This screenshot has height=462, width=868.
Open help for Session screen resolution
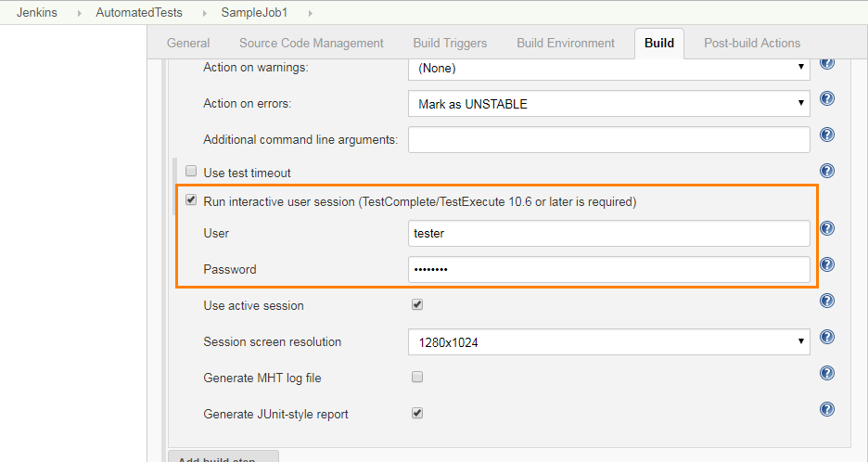[827, 337]
